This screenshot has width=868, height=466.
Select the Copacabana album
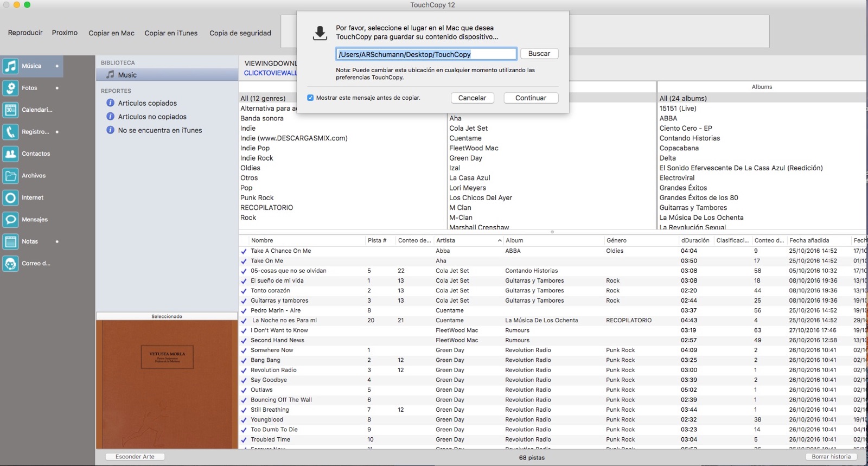[679, 148]
